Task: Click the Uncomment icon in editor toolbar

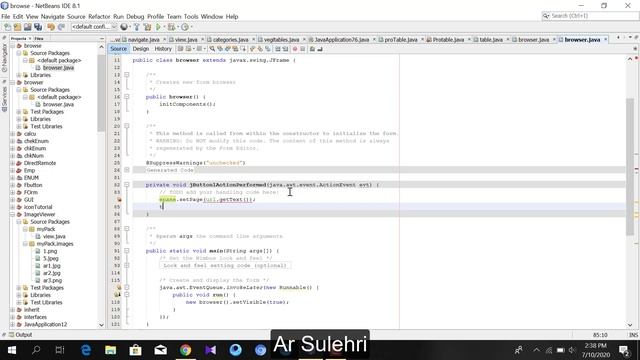Action: [x=320, y=49]
